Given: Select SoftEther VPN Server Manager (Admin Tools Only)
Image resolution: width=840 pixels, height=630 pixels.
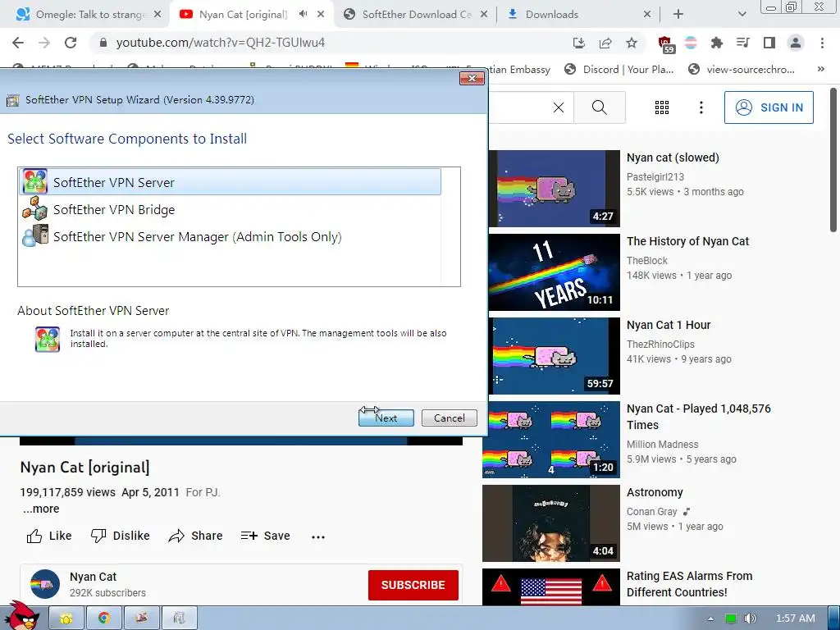Looking at the screenshot, I should point(231,237).
